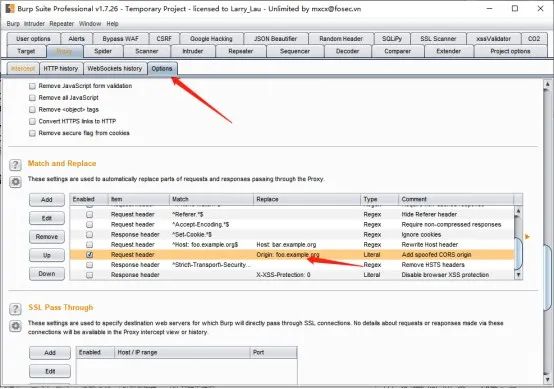Screen dimensions: 554x389
Task: Switch to the Spider tab
Action: tap(103, 51)
